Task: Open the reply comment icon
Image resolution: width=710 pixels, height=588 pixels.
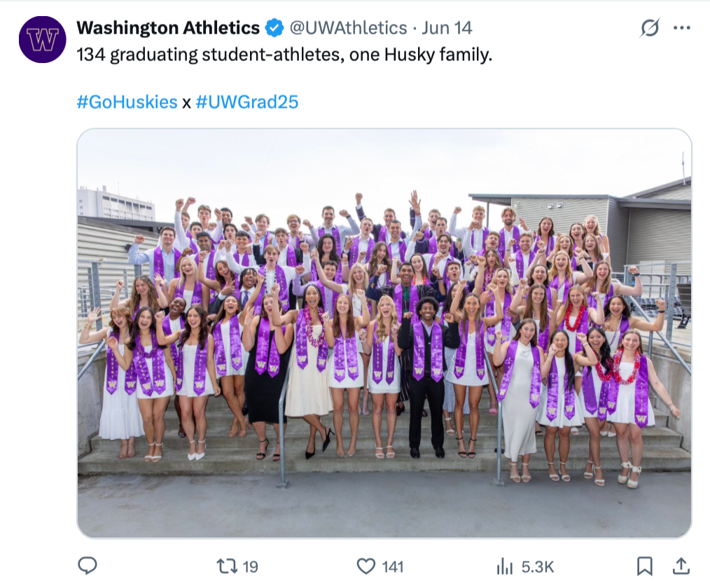Action: tap(88, 566)
